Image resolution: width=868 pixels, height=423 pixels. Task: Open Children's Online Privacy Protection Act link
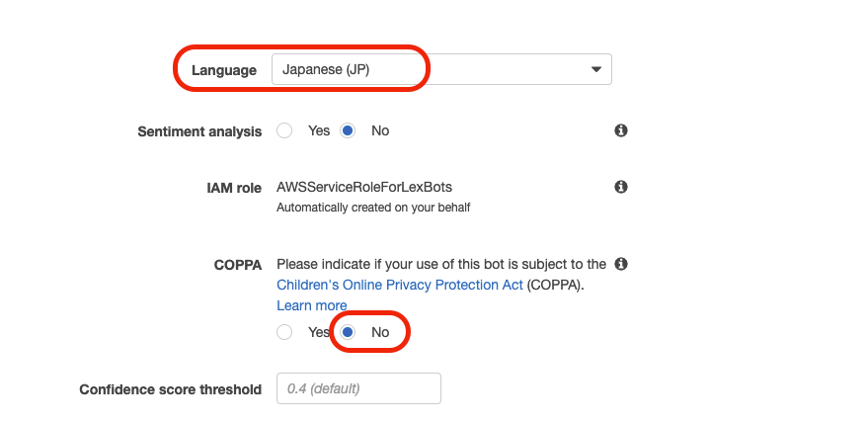pos(400,285)
